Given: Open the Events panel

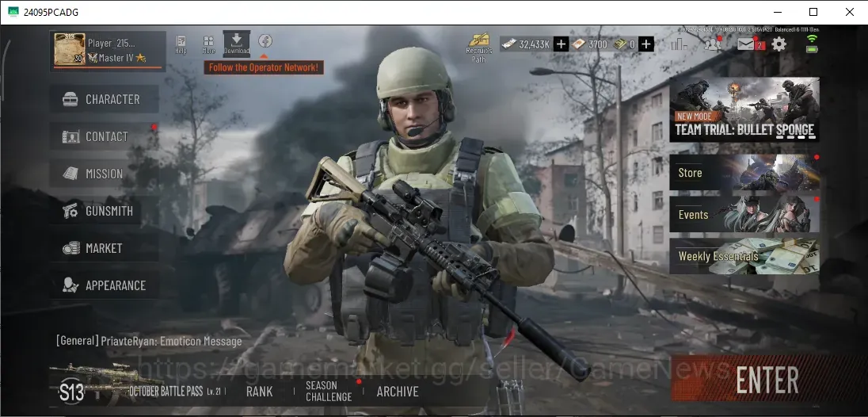Looking at the screenshot, I should coord(744,214).
